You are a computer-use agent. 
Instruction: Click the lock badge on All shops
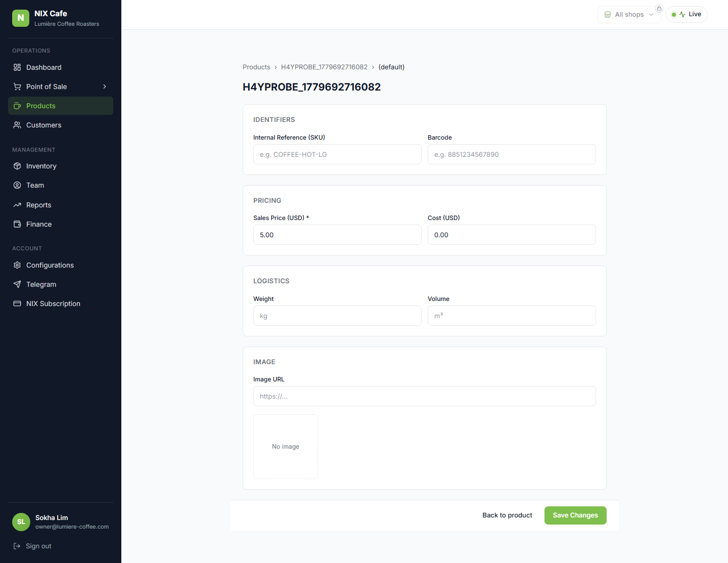659,8
